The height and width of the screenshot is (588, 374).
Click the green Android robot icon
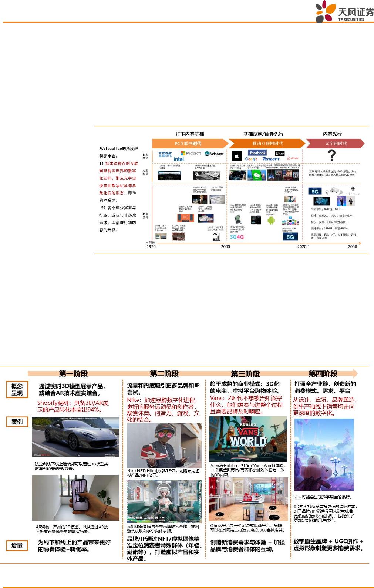pos(271,221)
